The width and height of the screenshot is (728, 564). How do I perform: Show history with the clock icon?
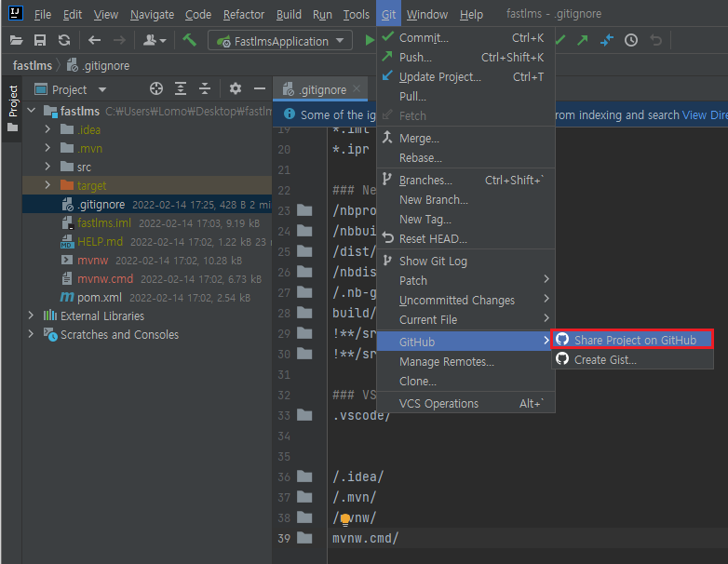630,40
